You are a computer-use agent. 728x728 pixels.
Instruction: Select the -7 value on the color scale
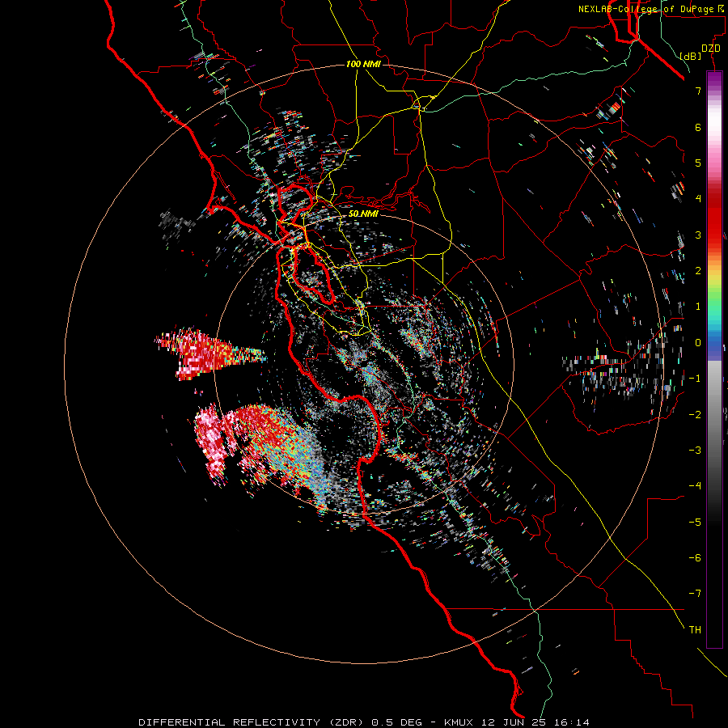(695, 594)
